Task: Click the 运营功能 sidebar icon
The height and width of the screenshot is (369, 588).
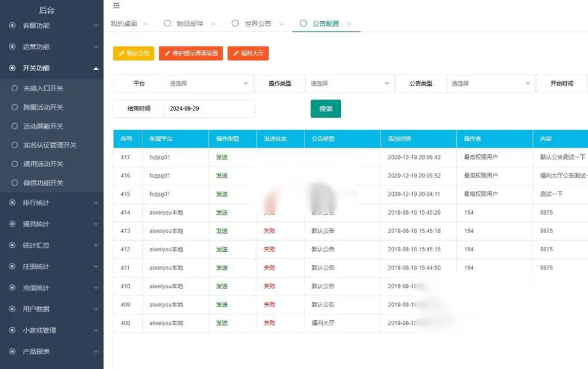Action: tap(12, 46)
